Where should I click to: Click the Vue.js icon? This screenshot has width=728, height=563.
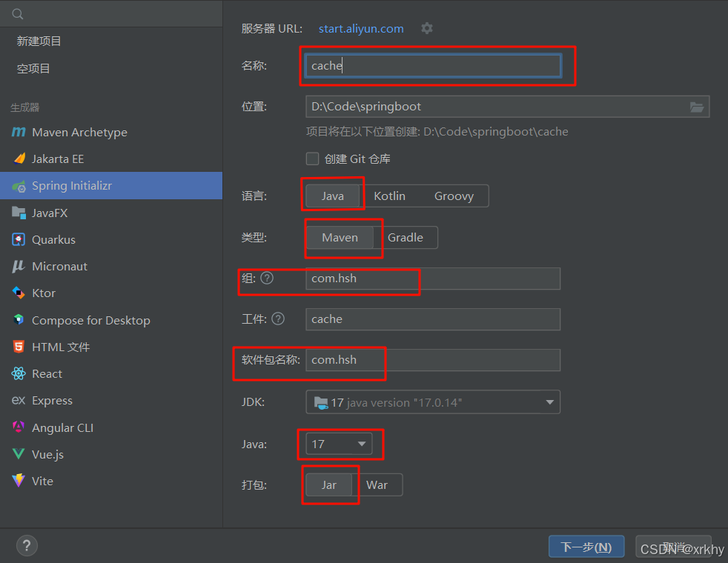click(19, 454)
